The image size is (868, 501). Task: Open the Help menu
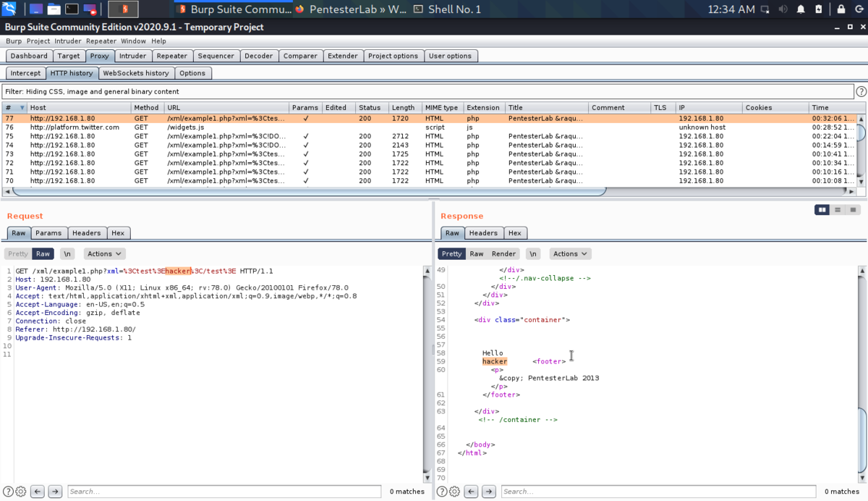coord(158,41)
